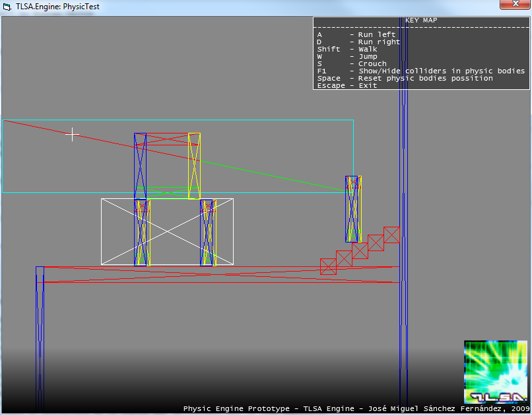Screen dimensions: 532x415
Task: Click the middle red crossed box of staircase
Action: [x=360, y=250]
